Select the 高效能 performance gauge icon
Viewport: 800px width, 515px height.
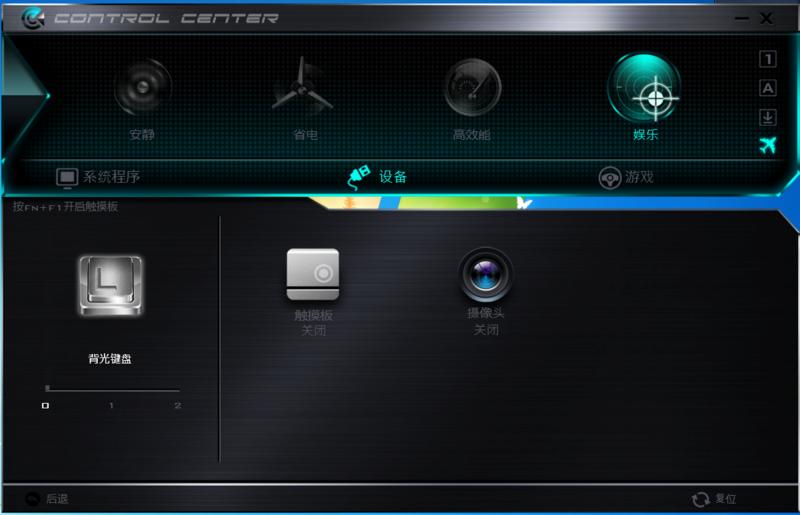[x=472, y=90]
